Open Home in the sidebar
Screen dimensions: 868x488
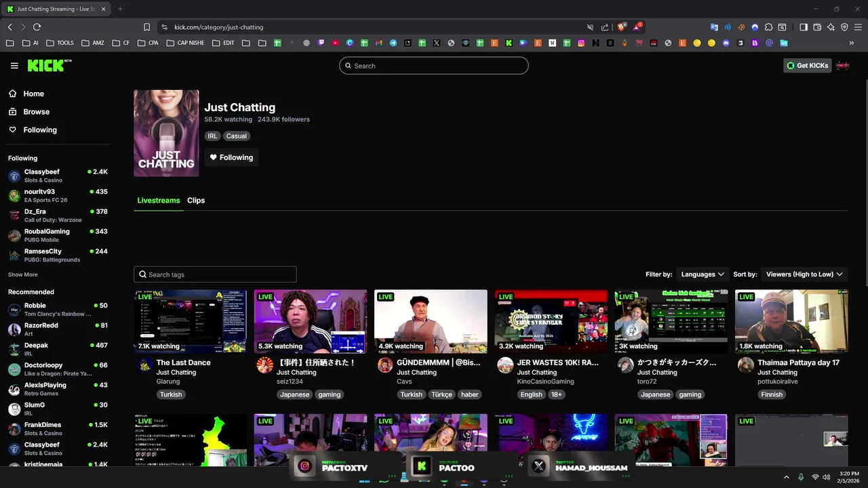(x=33, y=94)
